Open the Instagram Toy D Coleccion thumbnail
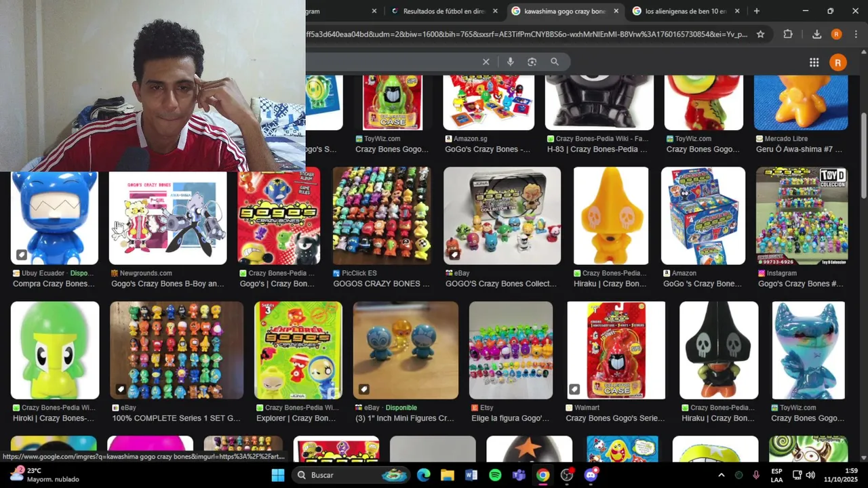 pos(802,216)
